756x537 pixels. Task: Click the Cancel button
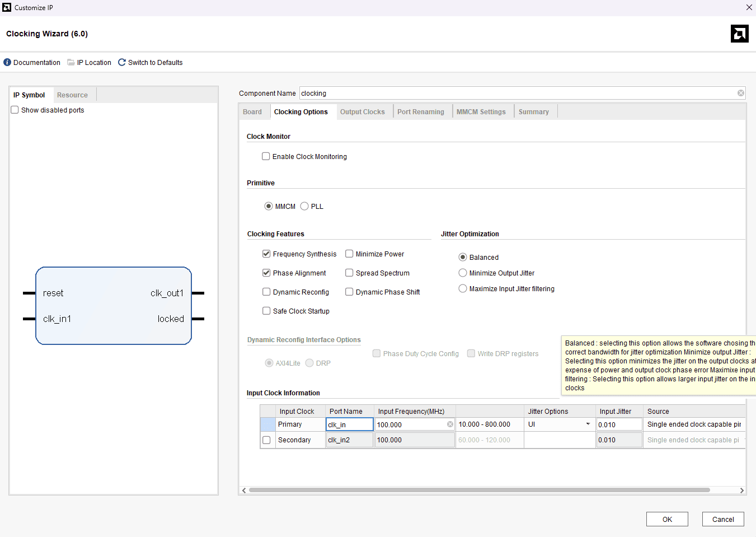pyautogui.click(x=722, y=520)
